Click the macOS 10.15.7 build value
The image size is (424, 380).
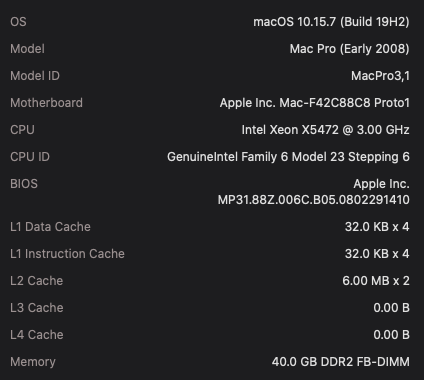331,22
